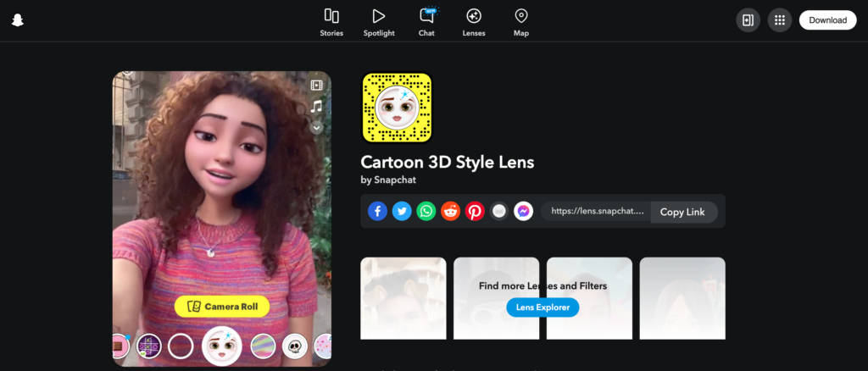Click the Copy Link button
This screenshot has height=371, width=868.
click(x=682, y=212)
